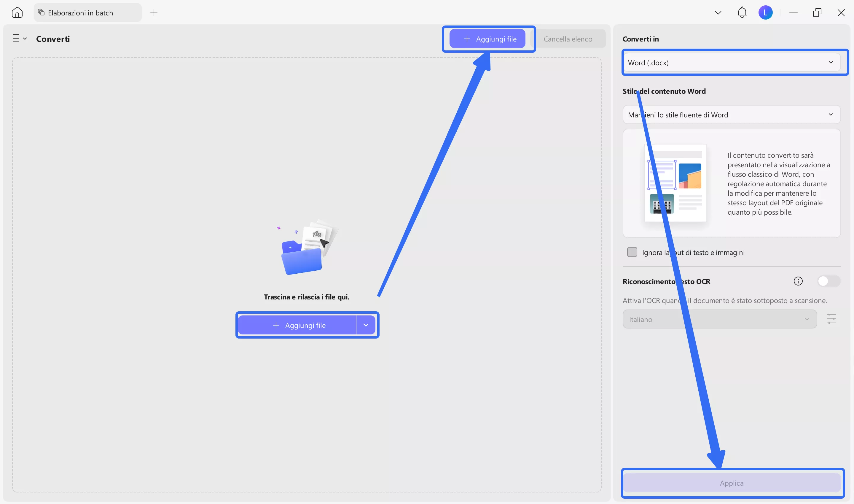Open the notifications bell

[742, 12]
